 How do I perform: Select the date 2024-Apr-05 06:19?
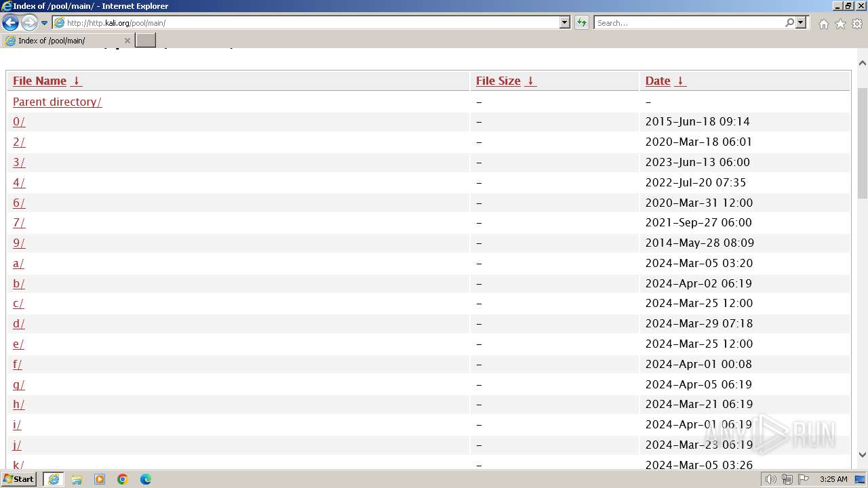(x=699, y=384)
